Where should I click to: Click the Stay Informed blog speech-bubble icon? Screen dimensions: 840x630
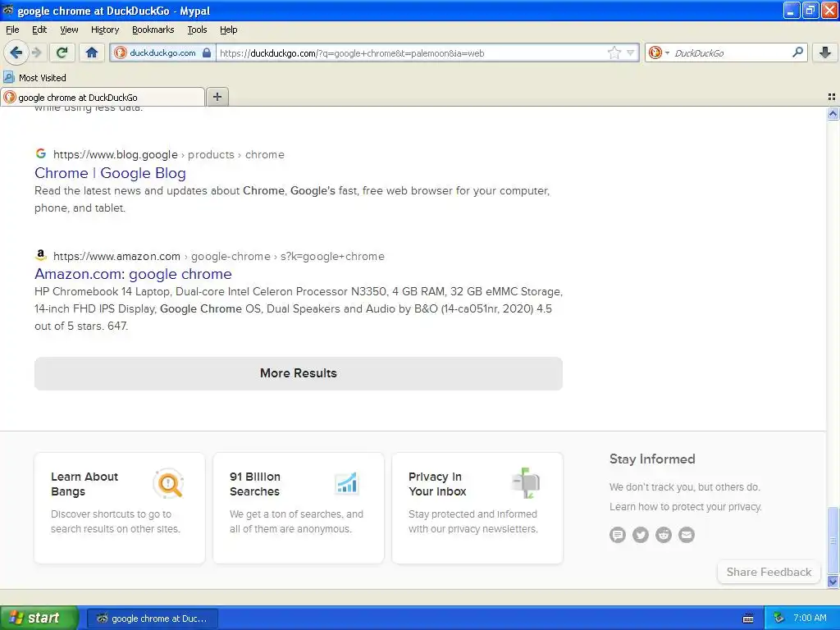pos(618,535)
